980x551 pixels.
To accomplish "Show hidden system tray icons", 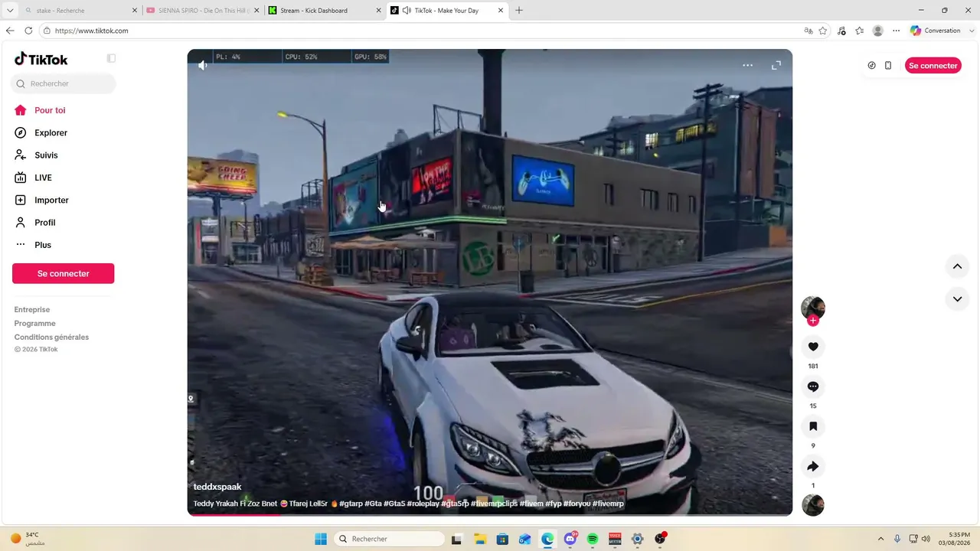I will pyautogui.click(x=880, y=539).
